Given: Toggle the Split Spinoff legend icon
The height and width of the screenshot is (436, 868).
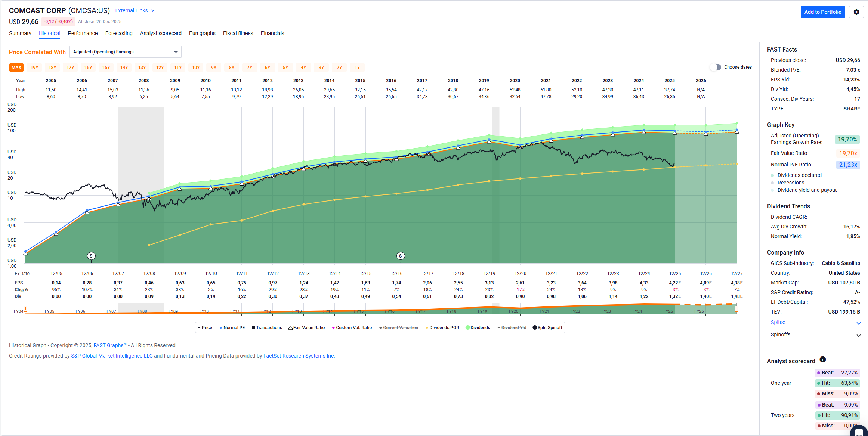Looking at the screenshot, I should pyautogui.click(x=535, y=328).
